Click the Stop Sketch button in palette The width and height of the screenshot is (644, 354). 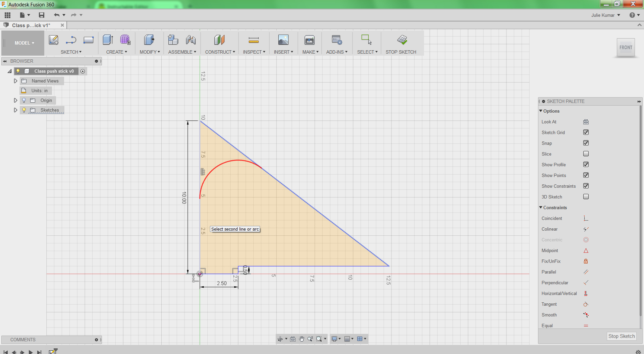[622, 336]
